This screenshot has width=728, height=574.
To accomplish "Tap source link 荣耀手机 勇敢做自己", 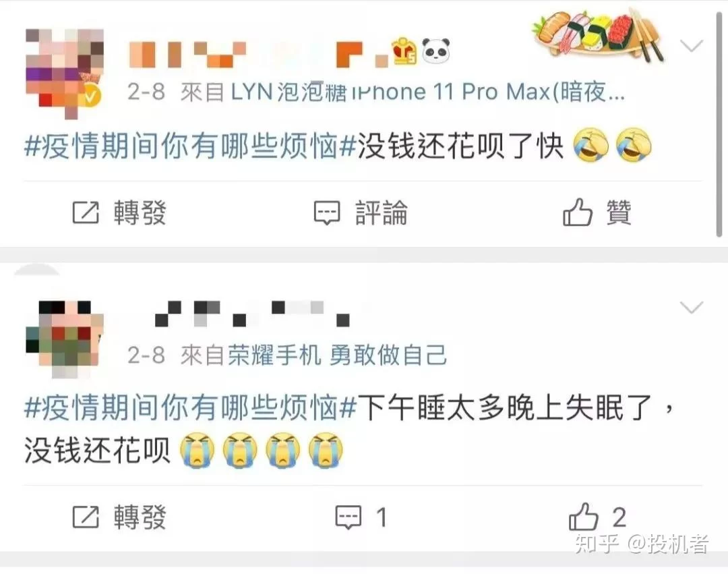I will point(338,355).
